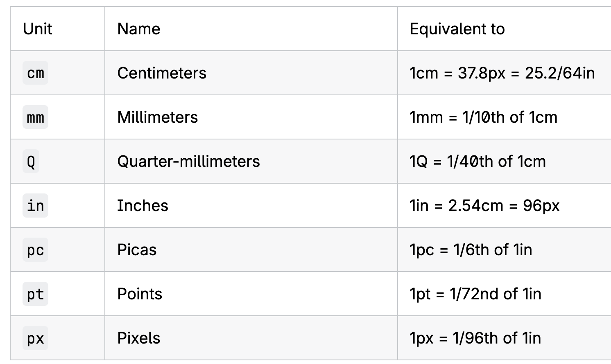Image resolution: width=611 pixels, height=364 pixels.
Task: Click the "Pixels" name cell
Action: 139,338
